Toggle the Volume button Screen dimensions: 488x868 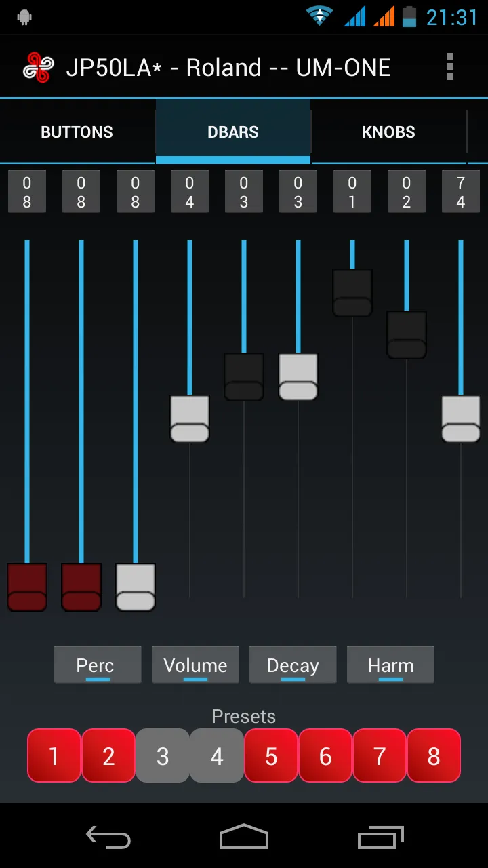(x=195, y=665)
